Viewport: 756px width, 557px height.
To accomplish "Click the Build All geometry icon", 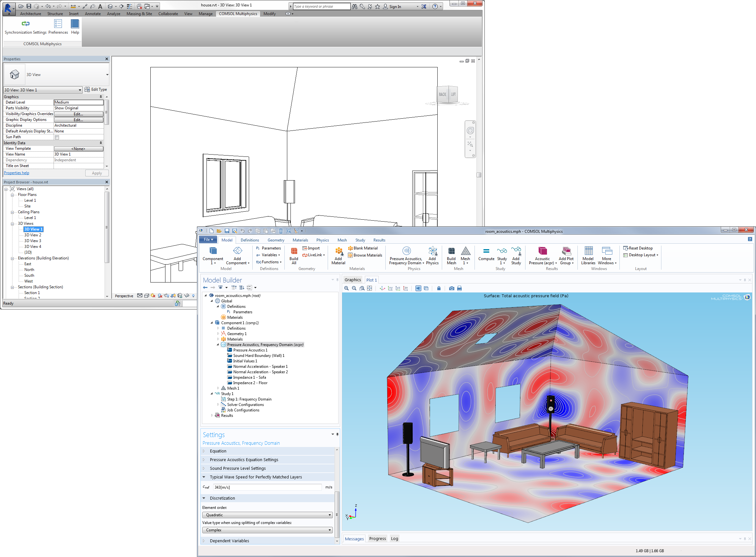I will click(x=294, y=251).
